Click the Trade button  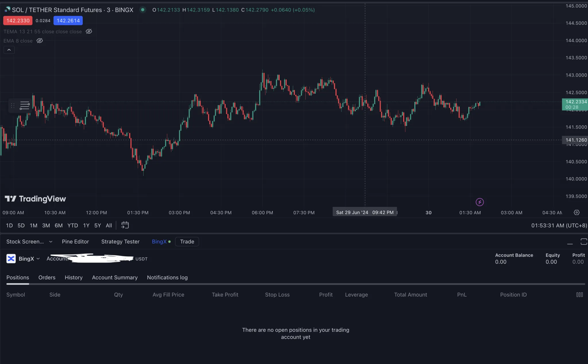pyautogui.click(x=187, y=242)
